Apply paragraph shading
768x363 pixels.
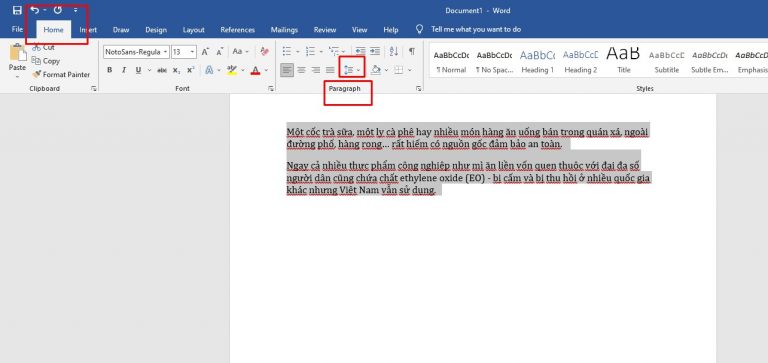[376, 70]
